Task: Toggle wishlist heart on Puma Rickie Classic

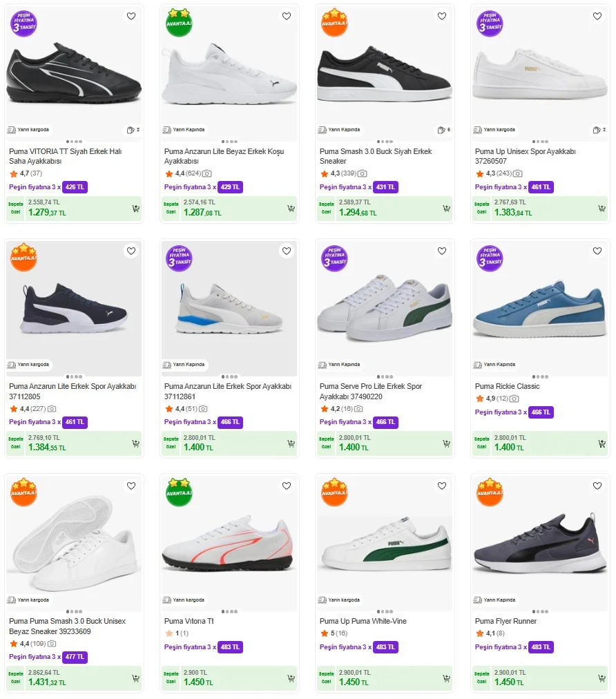Action: click(597, 251)
